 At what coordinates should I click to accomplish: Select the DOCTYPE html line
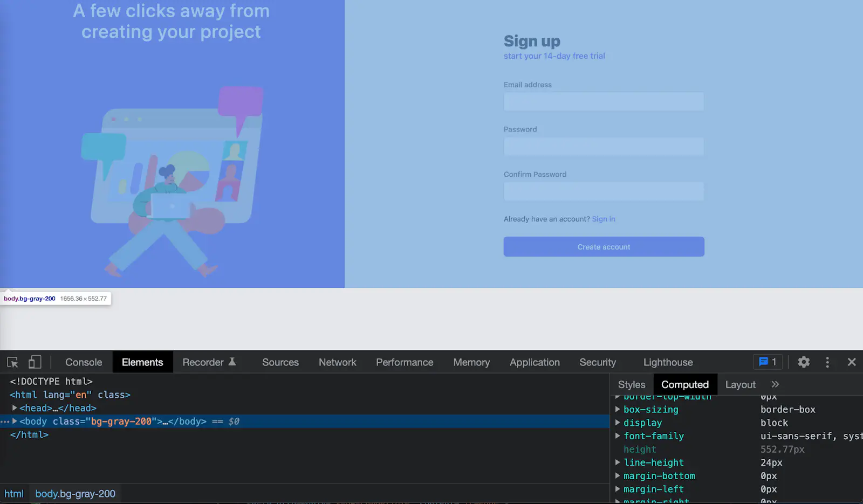click(51, 381)
